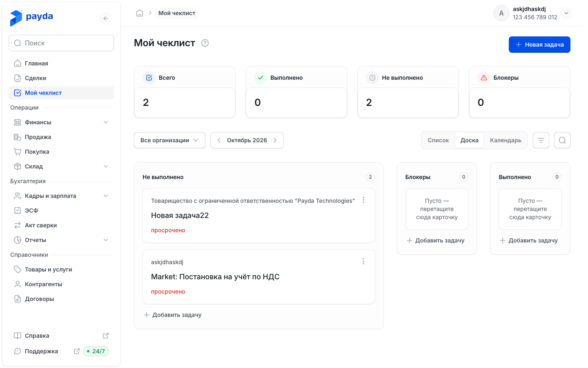Add task in Выполнено column
Screen dimensions: 588x368
coord(529,240)
